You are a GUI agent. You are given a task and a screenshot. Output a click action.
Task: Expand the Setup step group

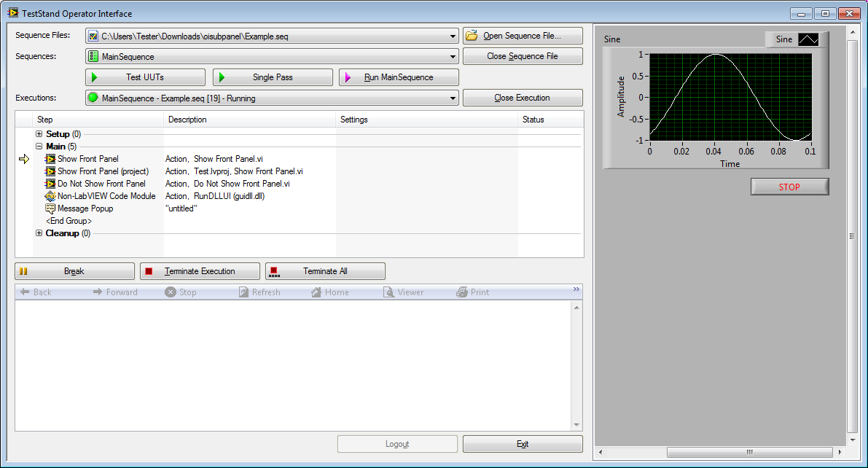click(x=39, y=133)
